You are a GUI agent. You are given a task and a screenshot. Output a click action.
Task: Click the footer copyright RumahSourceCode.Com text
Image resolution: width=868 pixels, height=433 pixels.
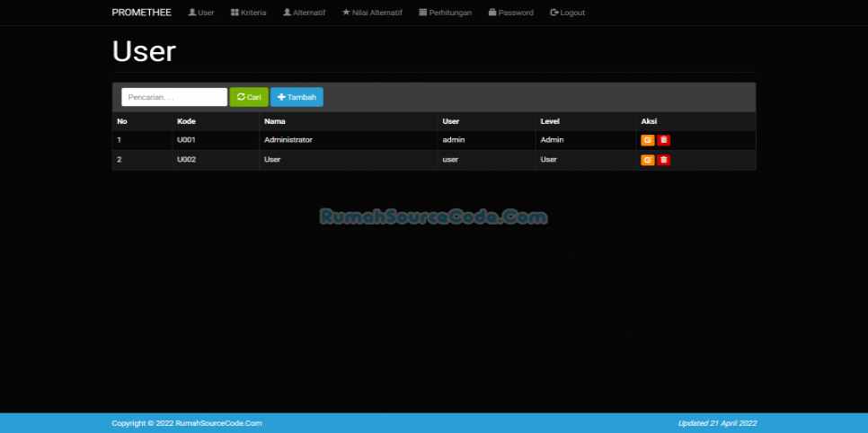[x=187, y=423]
